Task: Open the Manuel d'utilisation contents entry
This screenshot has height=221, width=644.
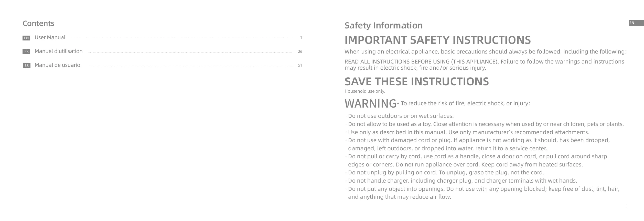Action: [59, 51]
